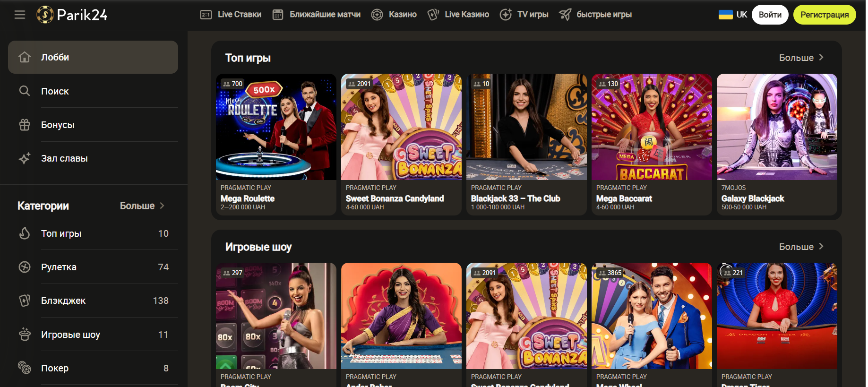Click the Parik24 logo
The image size is (868, 387).
(72, 15)
